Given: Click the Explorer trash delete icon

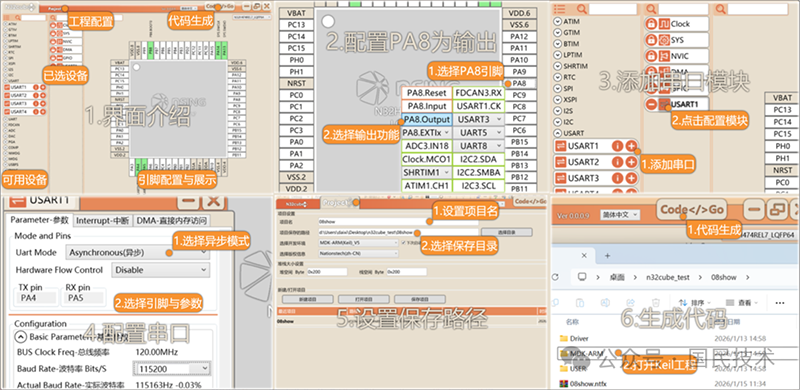Looking at the screenshot, I should pyautogui.click(x=657, y=302).
